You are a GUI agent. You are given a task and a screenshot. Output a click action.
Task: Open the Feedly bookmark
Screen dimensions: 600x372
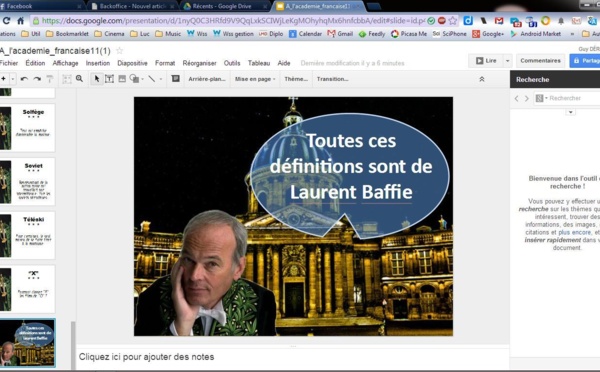click(x=372, y=34)
